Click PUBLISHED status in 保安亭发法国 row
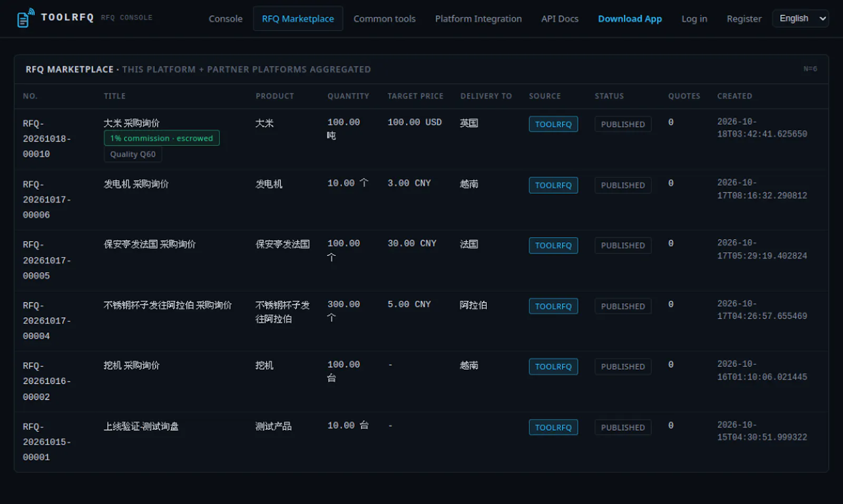843x504 pixels. click(x=623, y=245)
